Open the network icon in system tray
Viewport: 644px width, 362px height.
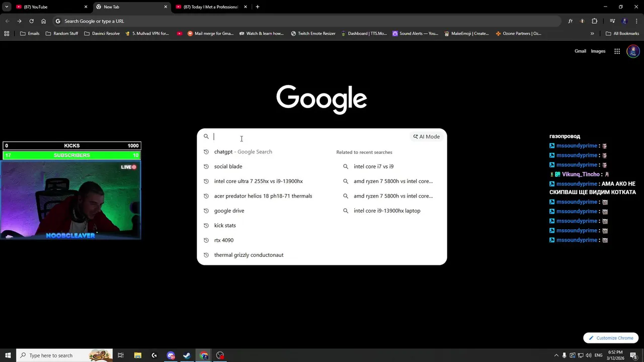pyautogui.click(x=580, y=355)
